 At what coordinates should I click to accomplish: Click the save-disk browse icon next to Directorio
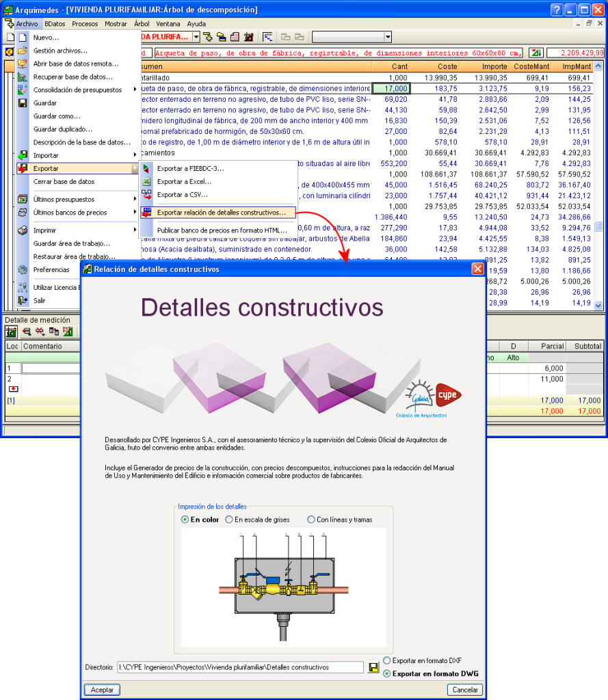coord(373,667)
